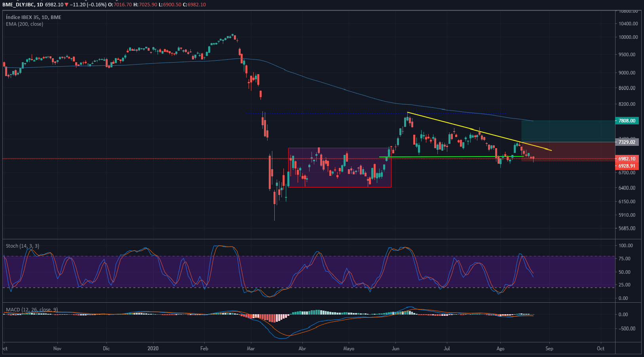This screenshot has width=644, height=357.
Task: Click the 10400.00 price axis label
Action: click(628, 24)
